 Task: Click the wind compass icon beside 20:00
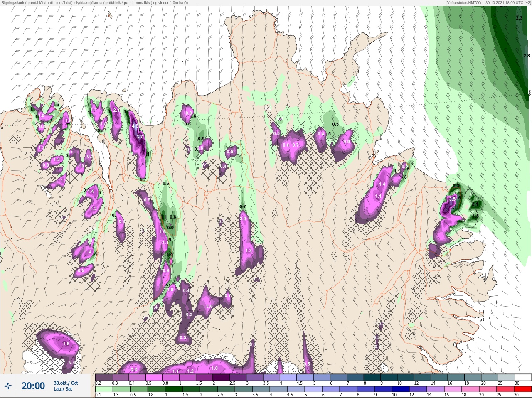(x=8, y=386)
